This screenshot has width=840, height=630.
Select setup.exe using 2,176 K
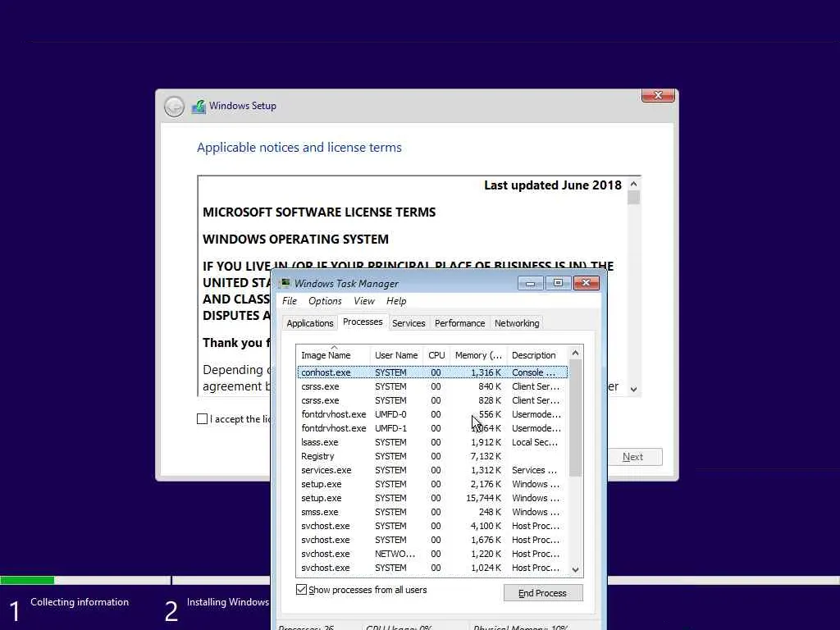432,484
